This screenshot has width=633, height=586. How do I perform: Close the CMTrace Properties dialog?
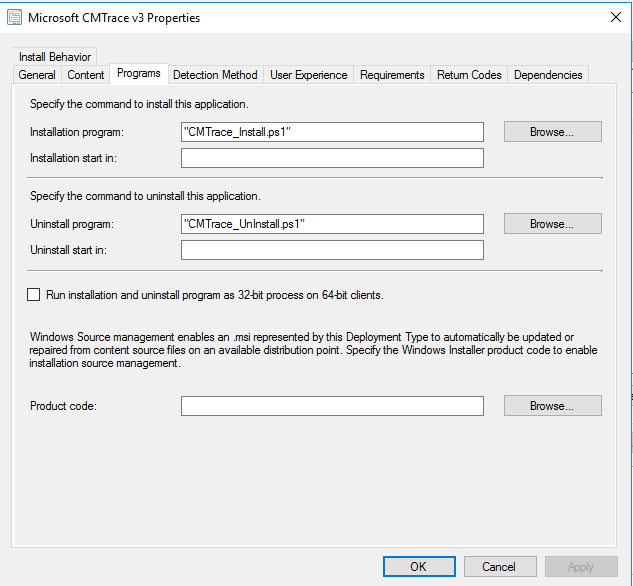[616, 17]
